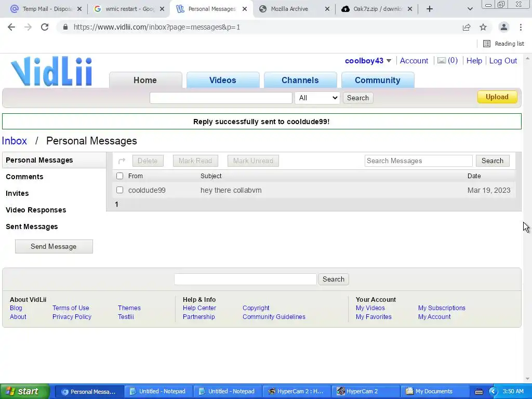Open the All search category dropdown
Screen dimensions: 532x399
click(x=317, y=98)
